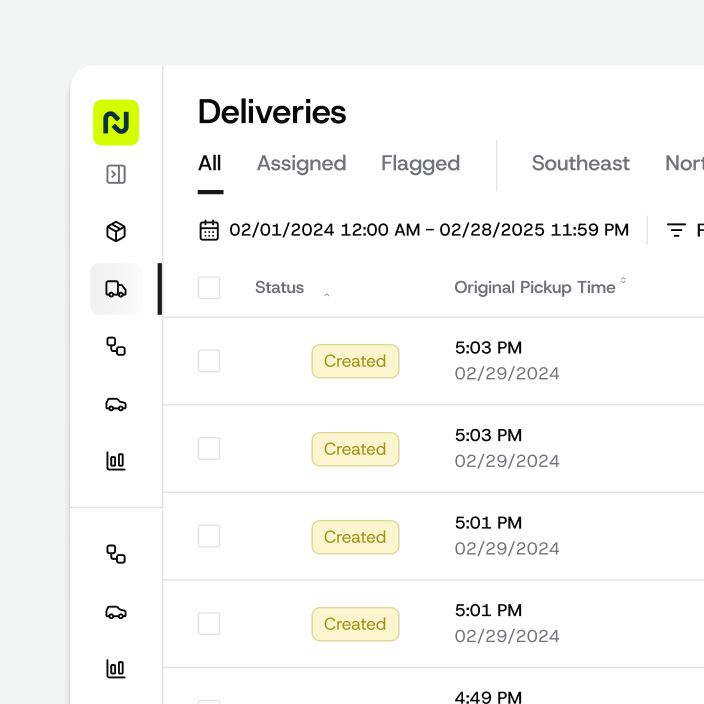Click the 02/29/2024 date under the first 5:03 PM

[507, 374]
